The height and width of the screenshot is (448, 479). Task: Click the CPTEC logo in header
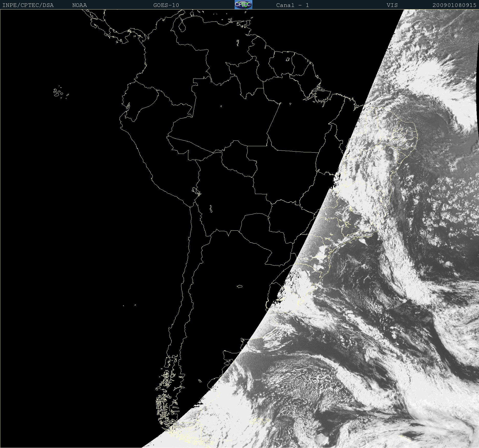243,5
